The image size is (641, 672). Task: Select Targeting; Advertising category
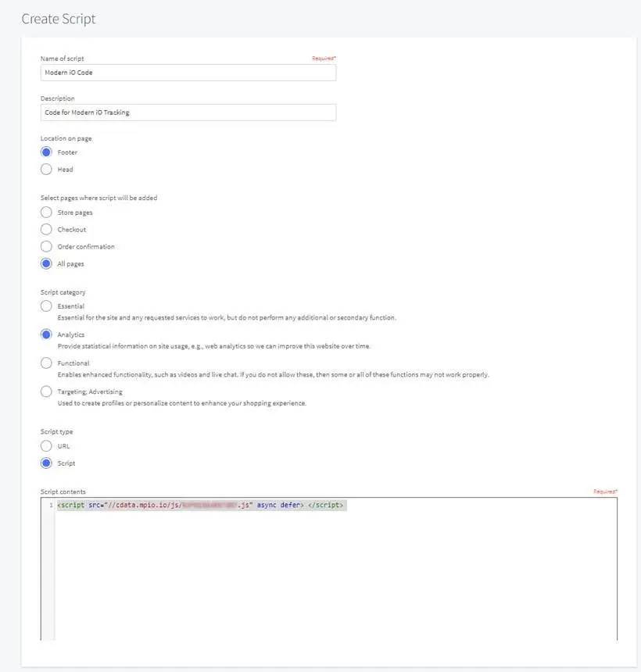coord(46,391)
